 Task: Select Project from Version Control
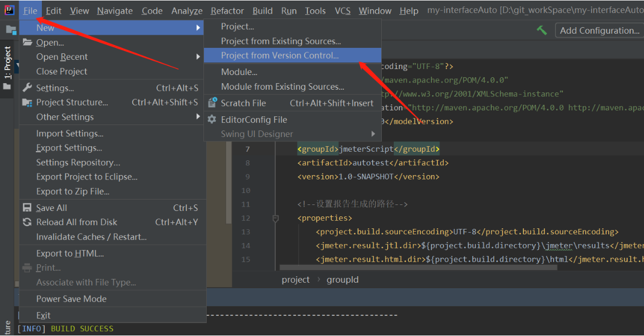pyautogui.click(x=293, y=55)
